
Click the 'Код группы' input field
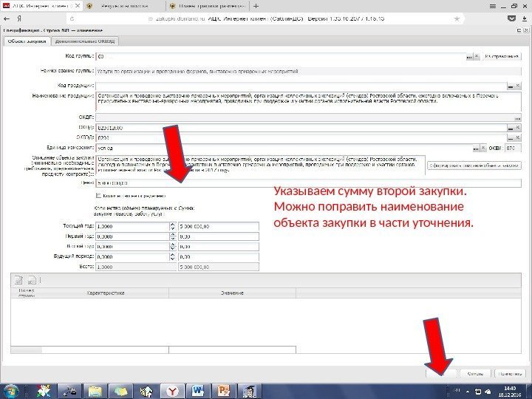click(x=281, y=57)
